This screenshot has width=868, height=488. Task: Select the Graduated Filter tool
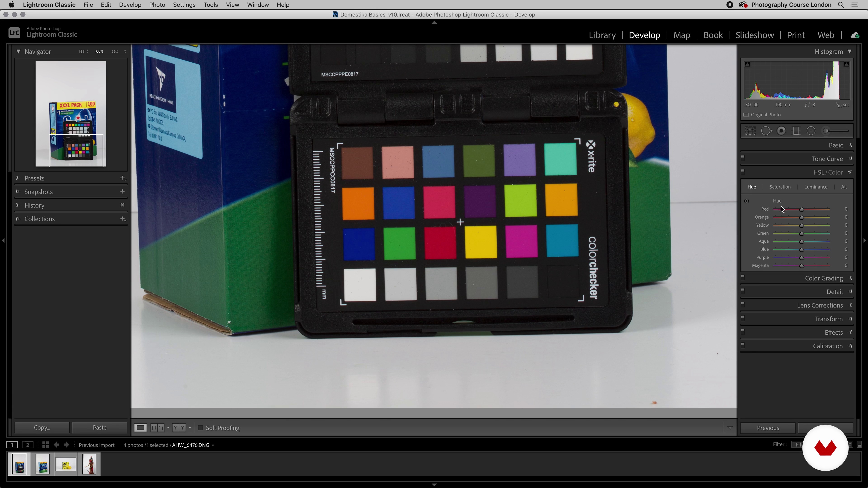click(796, 131)
